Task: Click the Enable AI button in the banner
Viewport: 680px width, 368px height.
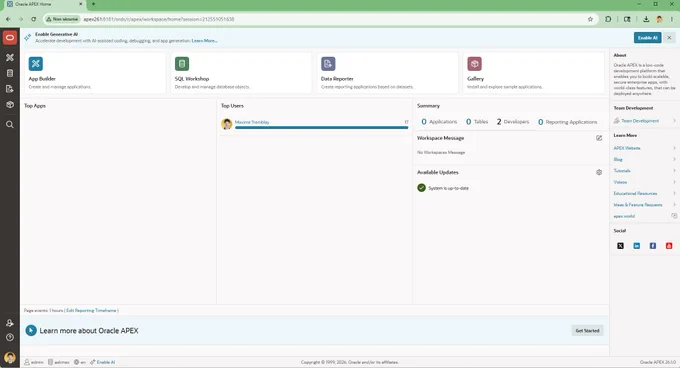Action: 647,38
